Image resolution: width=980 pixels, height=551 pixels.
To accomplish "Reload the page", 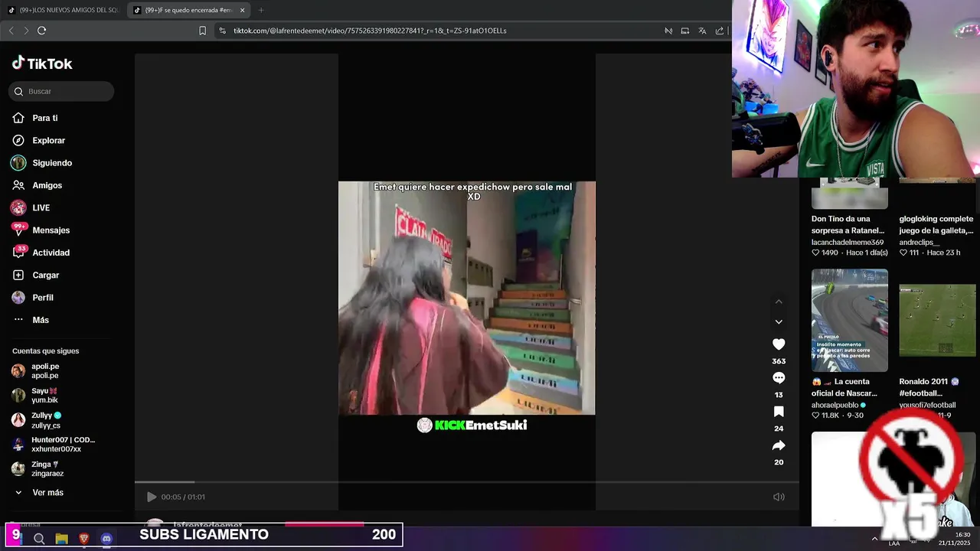I will 41,31.
